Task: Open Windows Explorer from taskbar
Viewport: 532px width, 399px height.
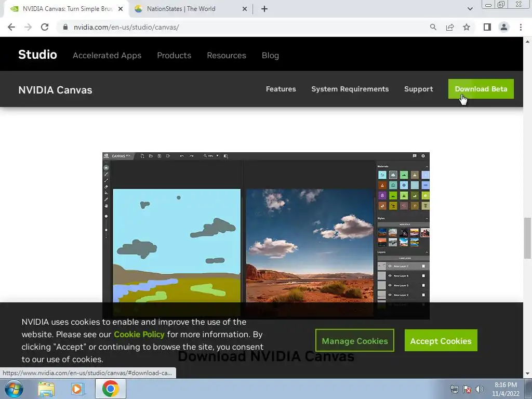Action: [x=46, y=389]
